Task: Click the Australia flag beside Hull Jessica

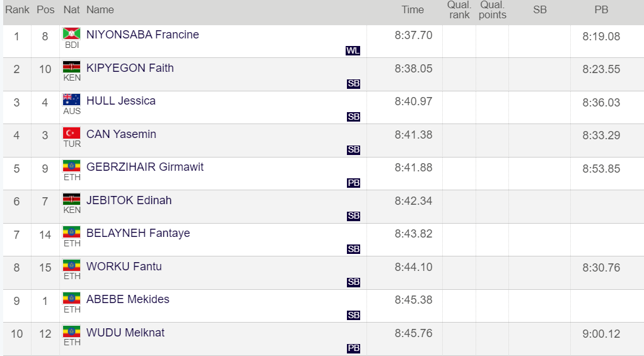Action: point(71,99)
